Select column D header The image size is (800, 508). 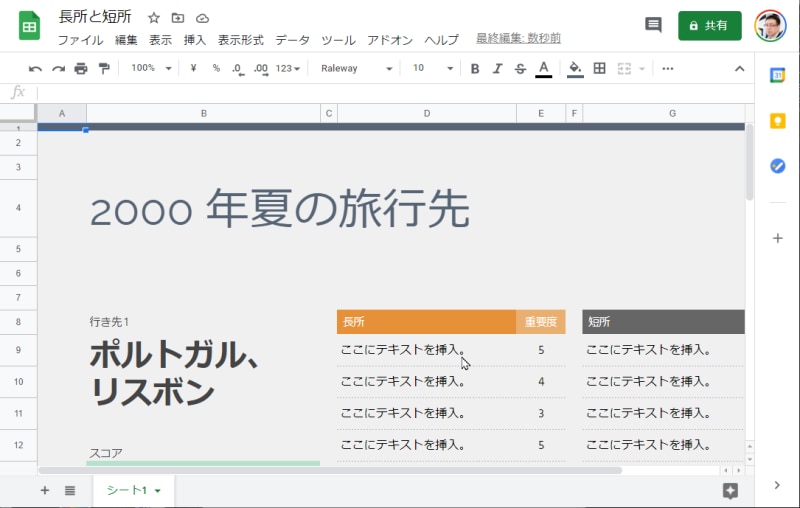pyautogui.click(x=427, y=113)
